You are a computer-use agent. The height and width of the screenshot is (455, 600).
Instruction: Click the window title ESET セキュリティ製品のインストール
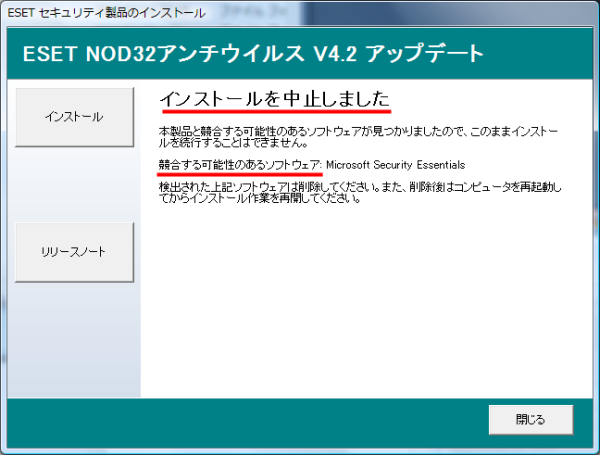coord(107,13)
